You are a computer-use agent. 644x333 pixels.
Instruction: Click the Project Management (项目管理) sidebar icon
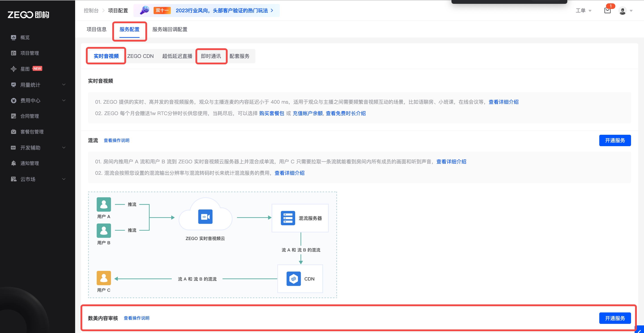(13, 53)
